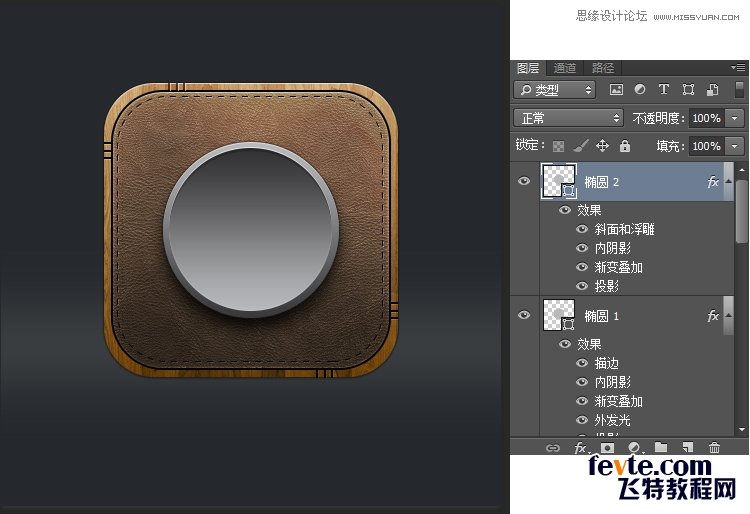The height and width of the screenshot is (514, 750).
Task: Collapse the effects list of 椭圆 2
Action: point(728,182)
